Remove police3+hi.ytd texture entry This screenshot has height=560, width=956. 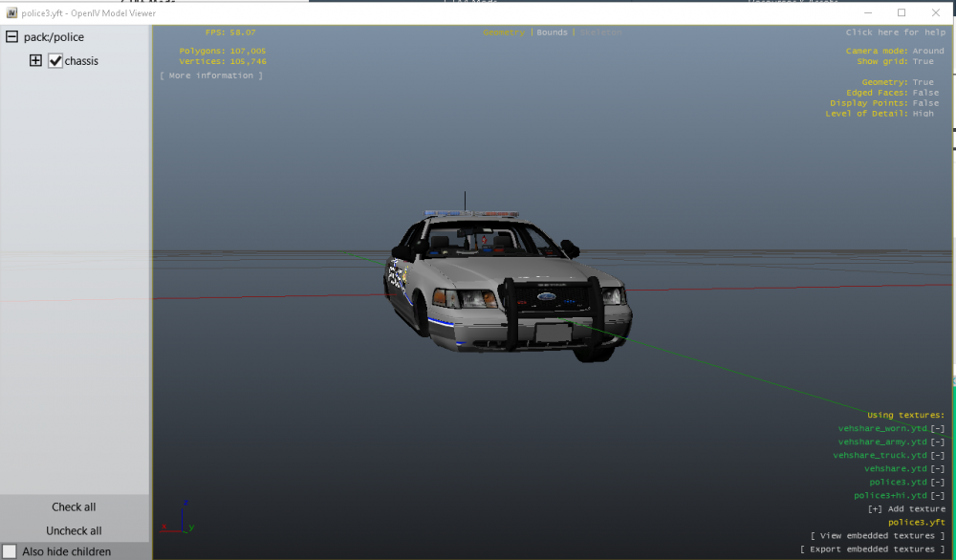click(x=937, y=495)
